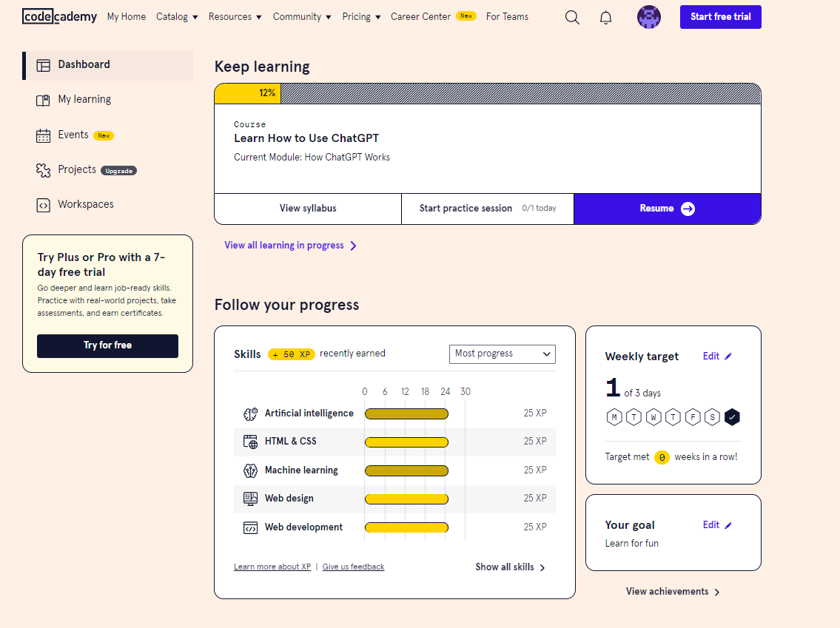
Task: Expand the Resources dropdown menu
Action: [x=235, y=16]
